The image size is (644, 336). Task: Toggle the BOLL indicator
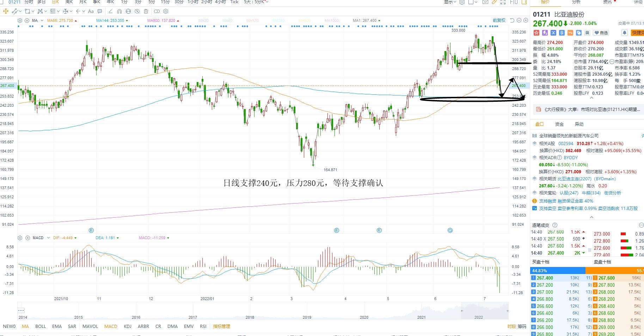(x=41, y=326)
